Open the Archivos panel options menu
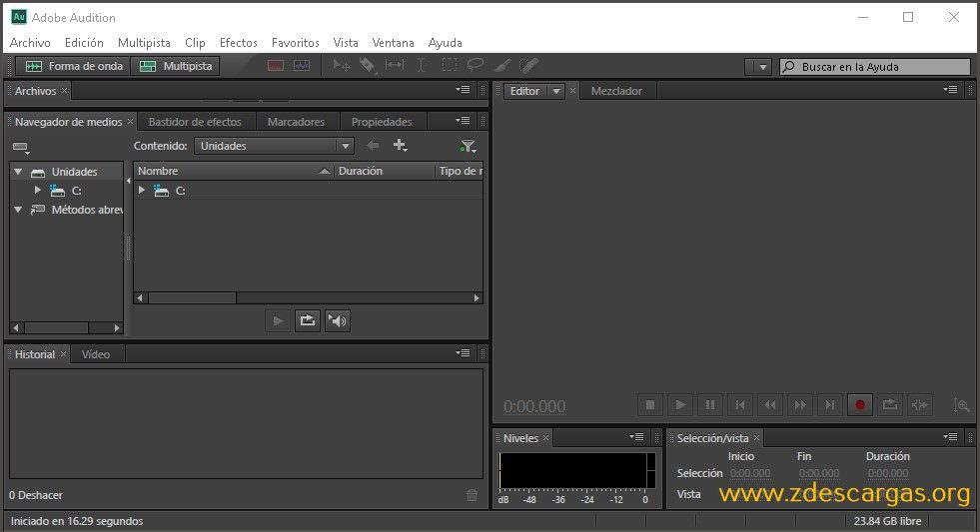The height and width of the screenshot is (532, 980). 463,90
